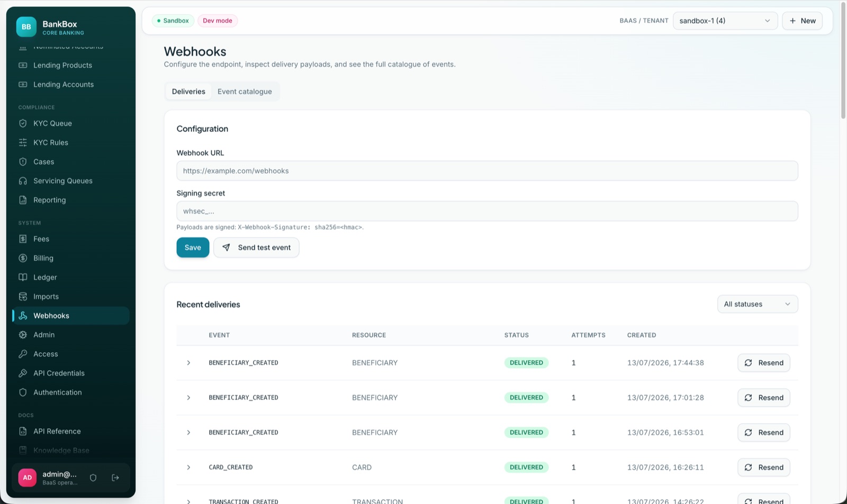Screen dimensions: 847x504
Task: Open the Ledger menu item
Action: 71,277
